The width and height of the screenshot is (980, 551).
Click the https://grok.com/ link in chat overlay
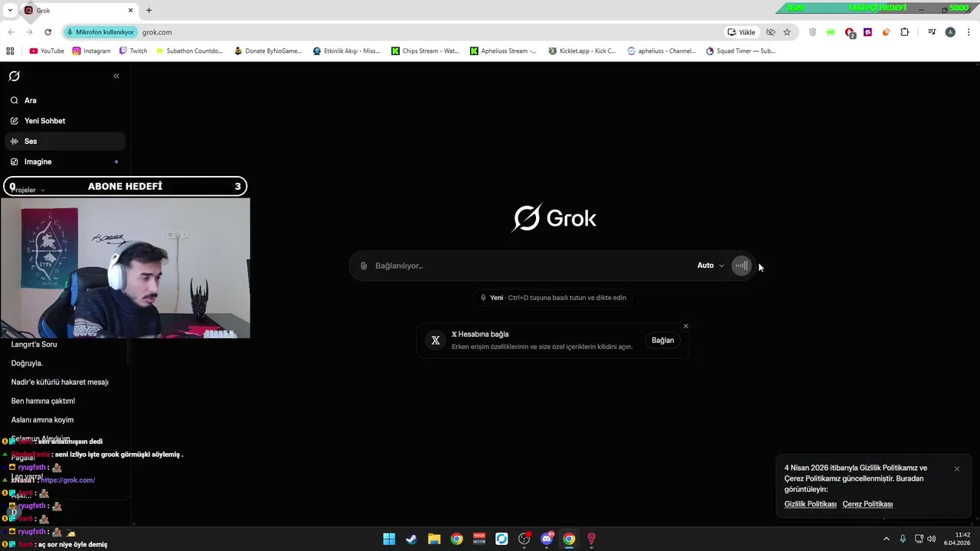67,480
